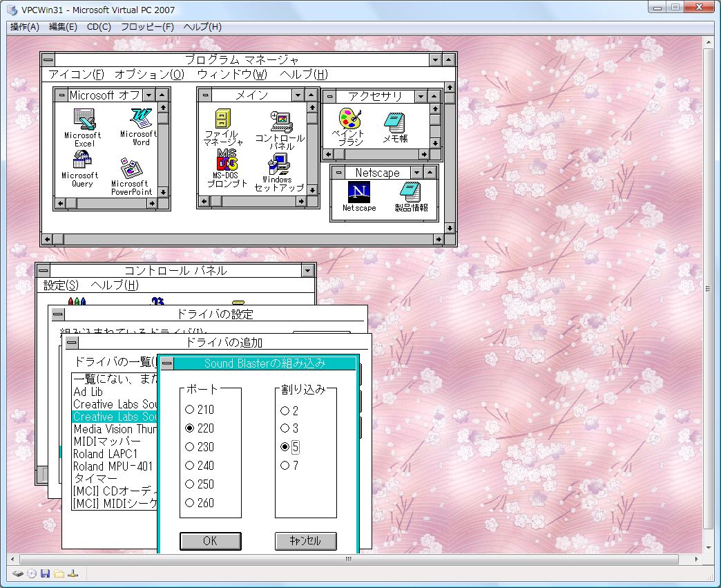Open the 設定(S) menu in Control Panel
721x588 pixels.
point(61,285)
